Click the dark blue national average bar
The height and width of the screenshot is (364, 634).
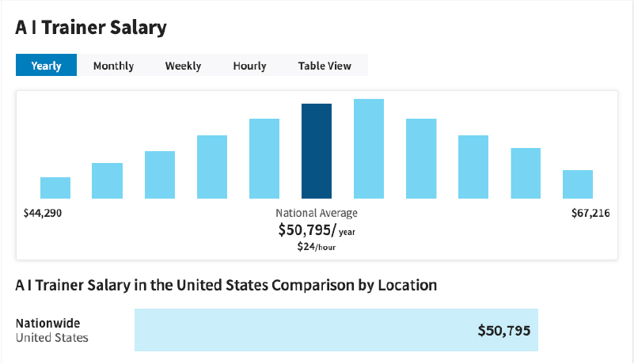[317, 151]
